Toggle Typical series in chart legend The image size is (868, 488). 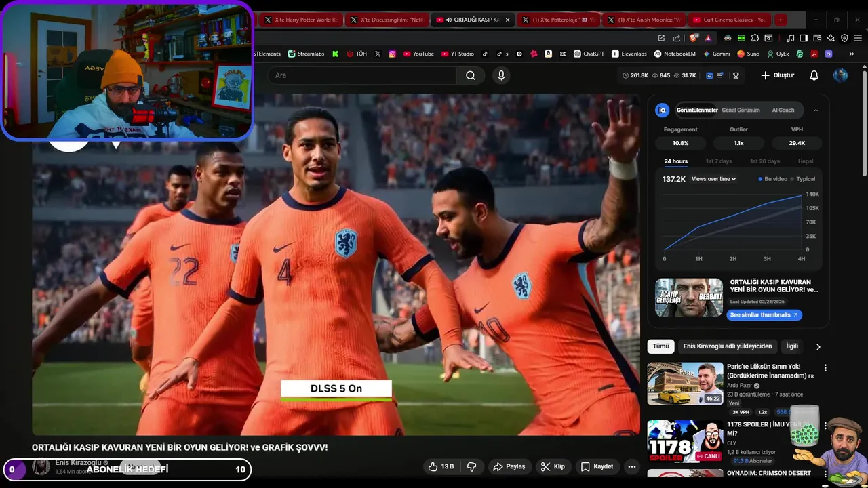803,179
